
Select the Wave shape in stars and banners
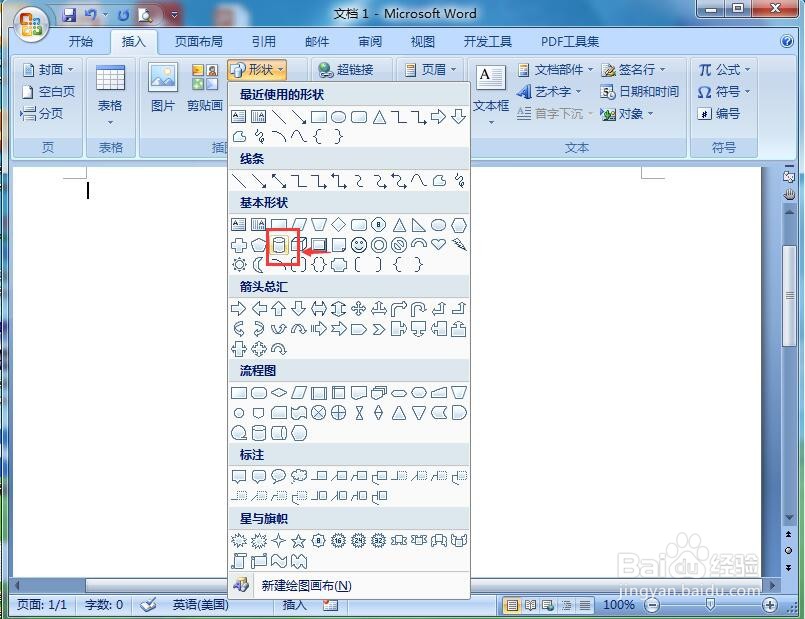coord(279,561)
